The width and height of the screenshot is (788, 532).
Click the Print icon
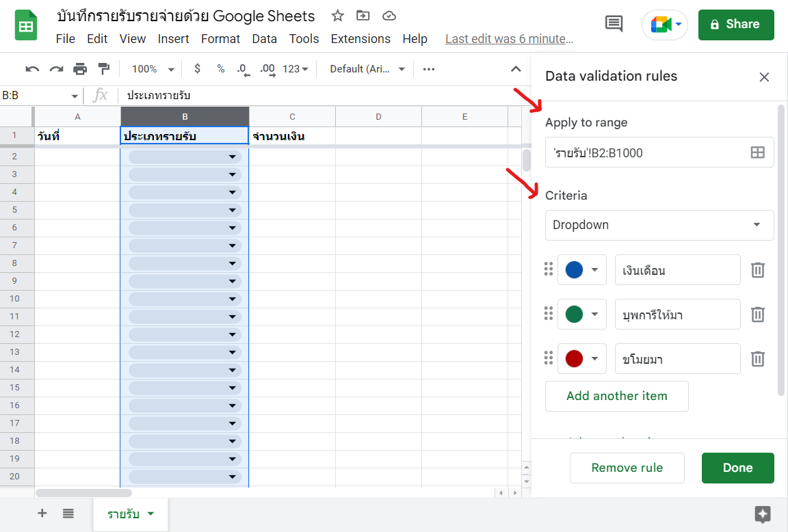(x=81, y=68)
